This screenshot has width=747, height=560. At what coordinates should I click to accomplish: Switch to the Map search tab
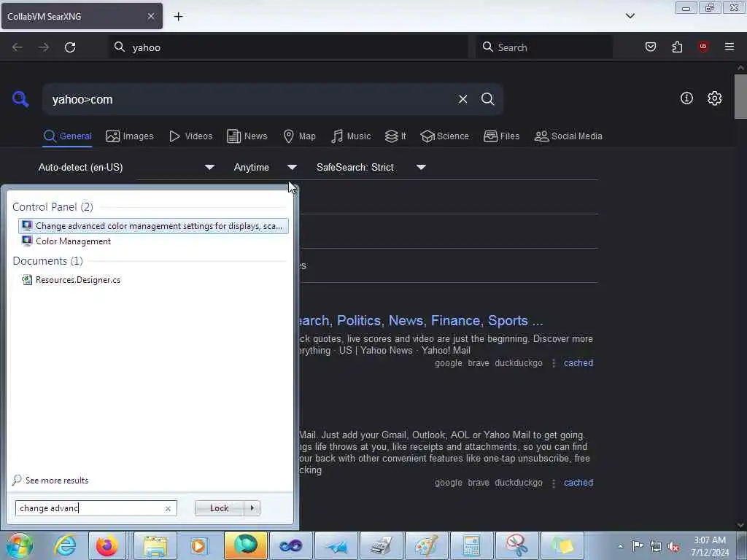299,136
